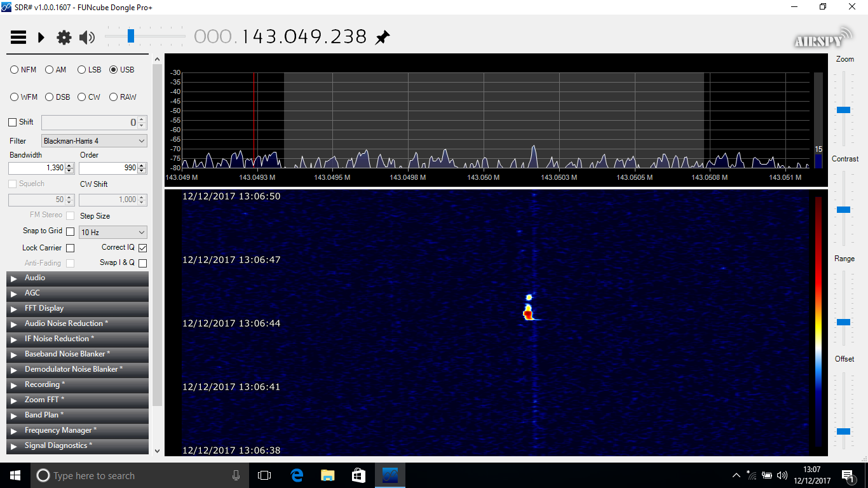868x488 pixels.
Task: Expand the Demodulator Noise Blanker panel
Action: [x=78, y=370]
